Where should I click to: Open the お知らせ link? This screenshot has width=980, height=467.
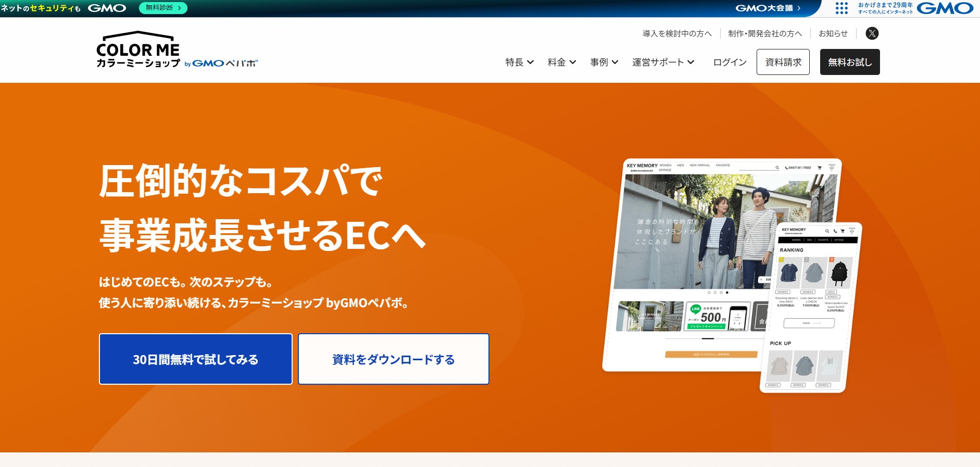pos(833,33)
